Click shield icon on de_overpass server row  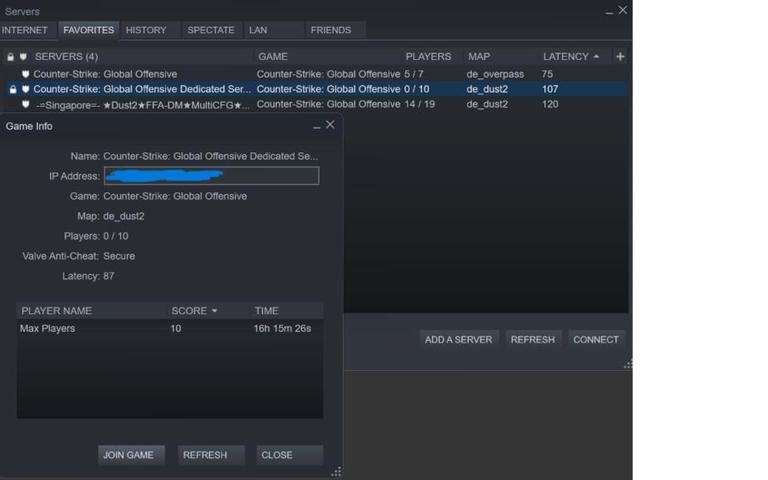[25, 74]
